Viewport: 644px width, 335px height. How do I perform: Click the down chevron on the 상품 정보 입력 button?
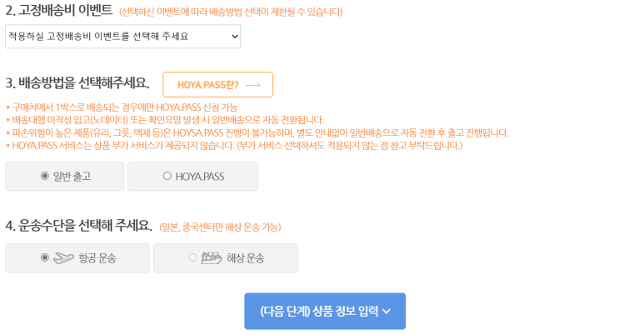click(x=387, y=312)
